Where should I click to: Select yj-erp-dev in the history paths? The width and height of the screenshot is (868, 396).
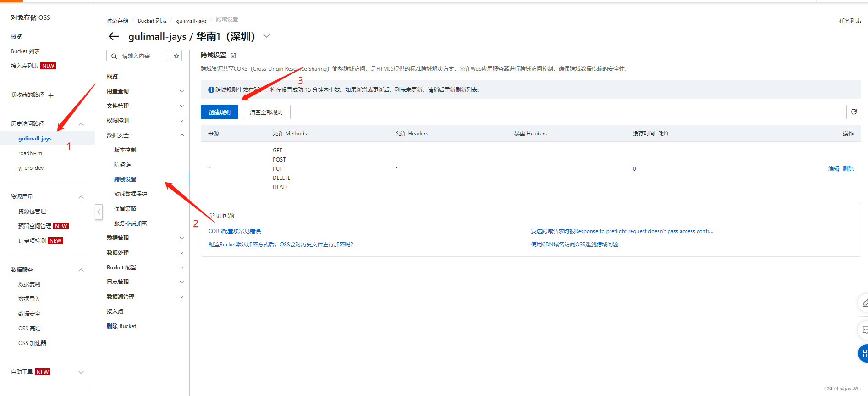tap(31, 168)
